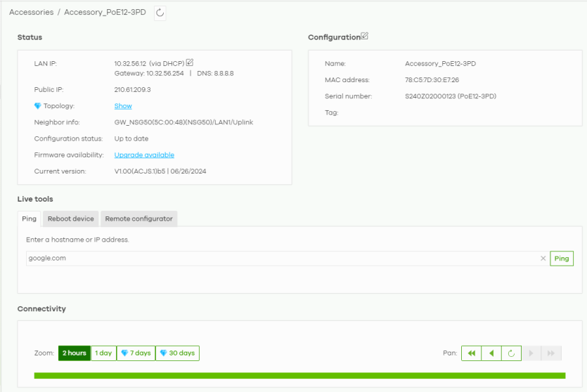Reset the connectivity pan with circular arrow
The width and height of the screenshot is (587, 392).
(x=511, y=353)
